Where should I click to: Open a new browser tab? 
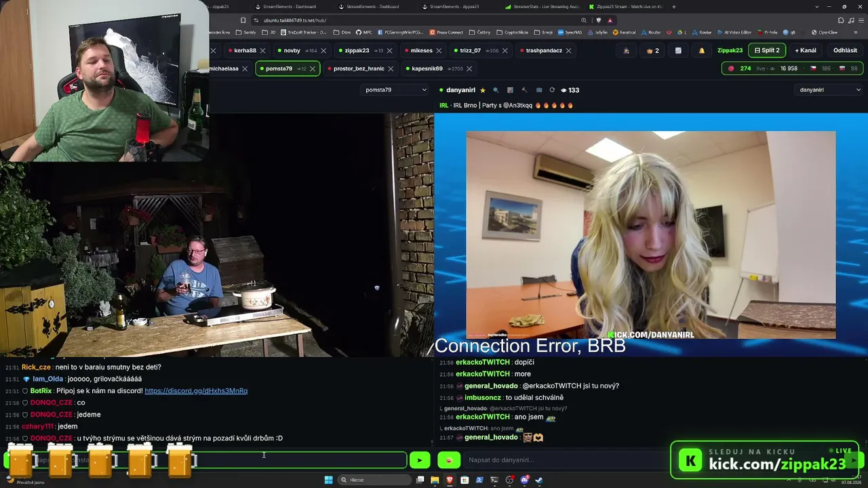pos(674,7)
